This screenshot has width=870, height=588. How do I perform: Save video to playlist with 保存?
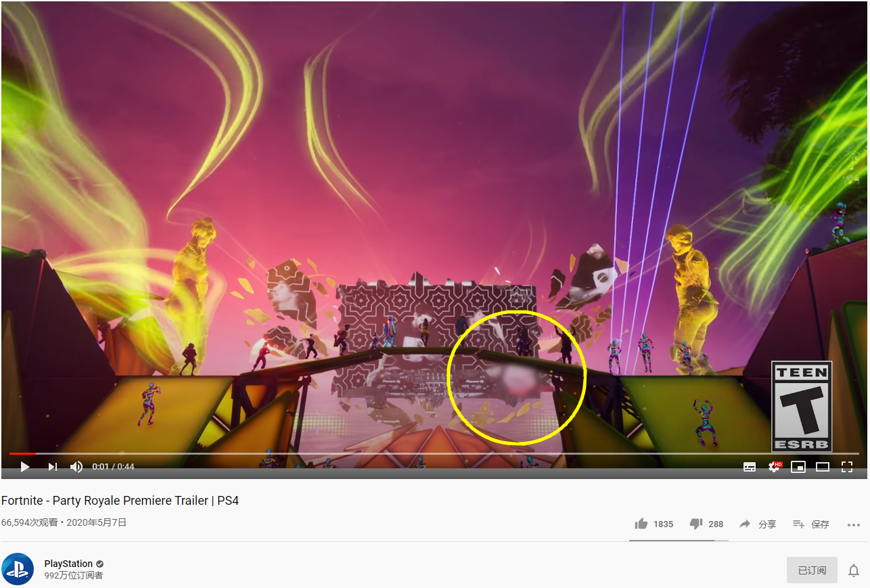810,524
